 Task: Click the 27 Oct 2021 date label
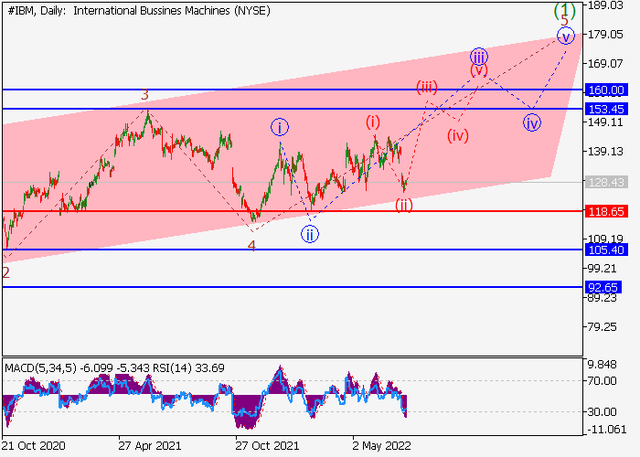[267, 446]
